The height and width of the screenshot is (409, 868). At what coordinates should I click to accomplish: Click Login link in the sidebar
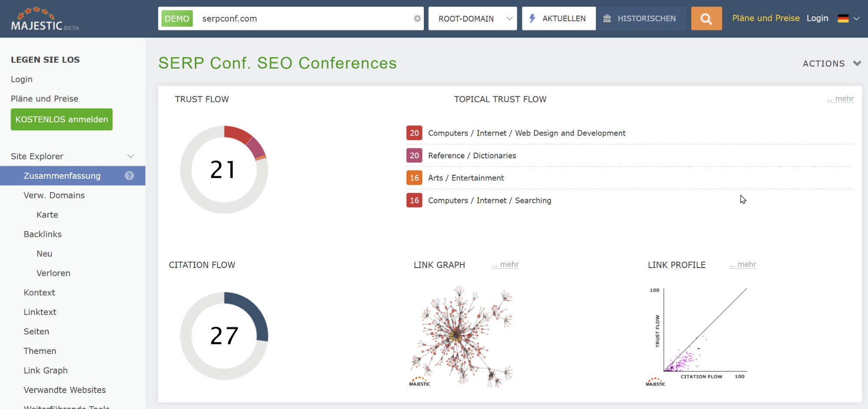click(x=22, y=79)
